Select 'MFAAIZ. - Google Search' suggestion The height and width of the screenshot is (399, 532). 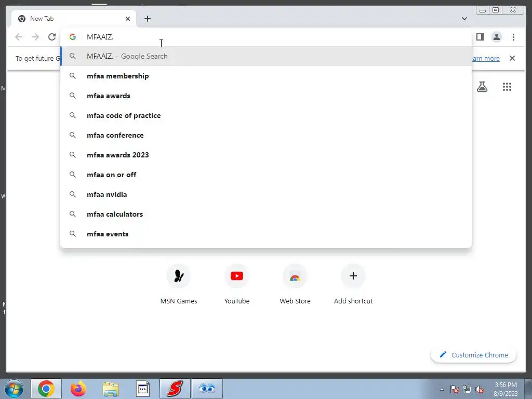click(x=266, y=56)
